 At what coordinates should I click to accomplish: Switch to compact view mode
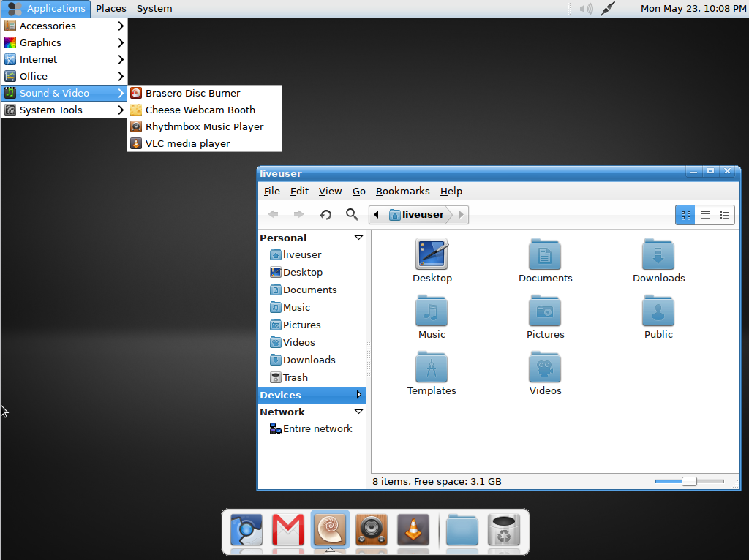pos(724,215)
